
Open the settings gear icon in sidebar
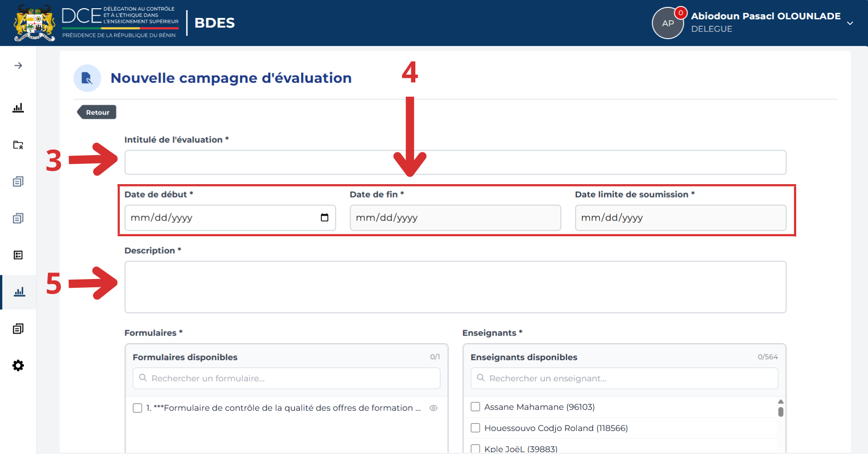[18, 366]
